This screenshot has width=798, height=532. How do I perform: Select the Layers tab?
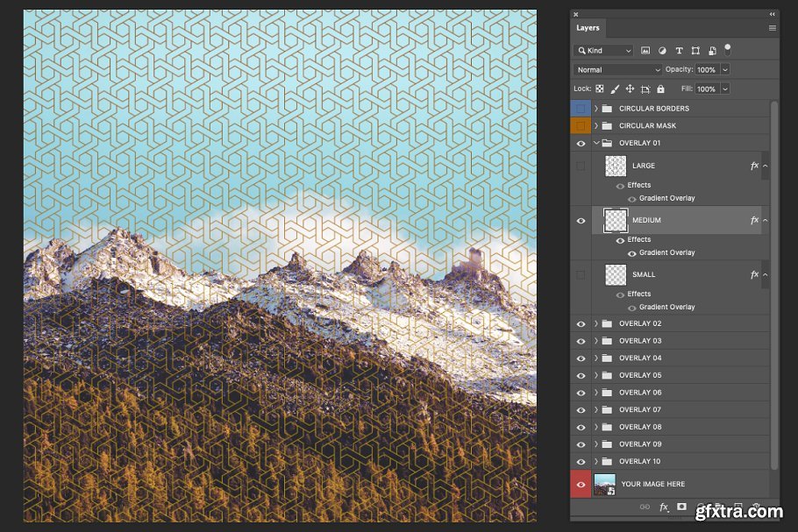point(588,28)
